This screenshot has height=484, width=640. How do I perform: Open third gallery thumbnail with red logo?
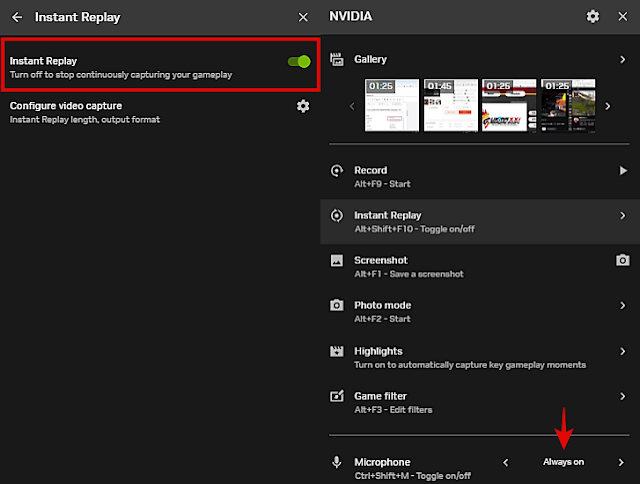pyautogui.click(x=509, y=105)
